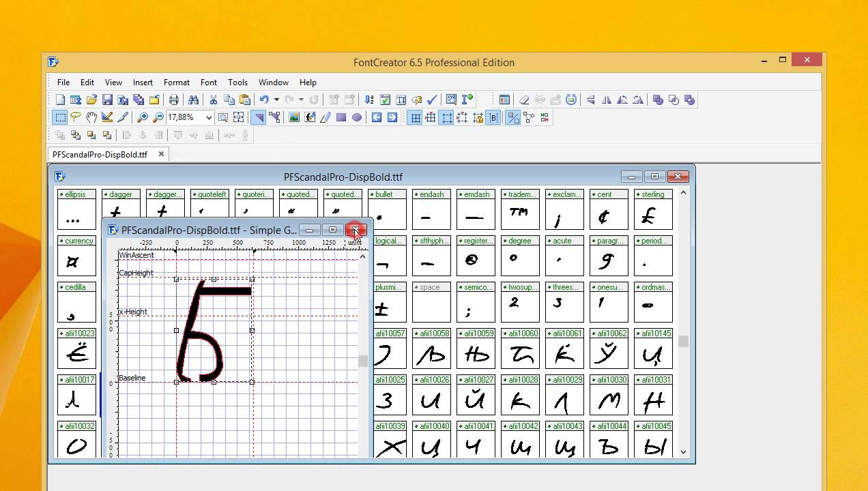This screenshot has width=868, height=491.
Task: Select the tradem... glyph cell
Action: [520, 209]
